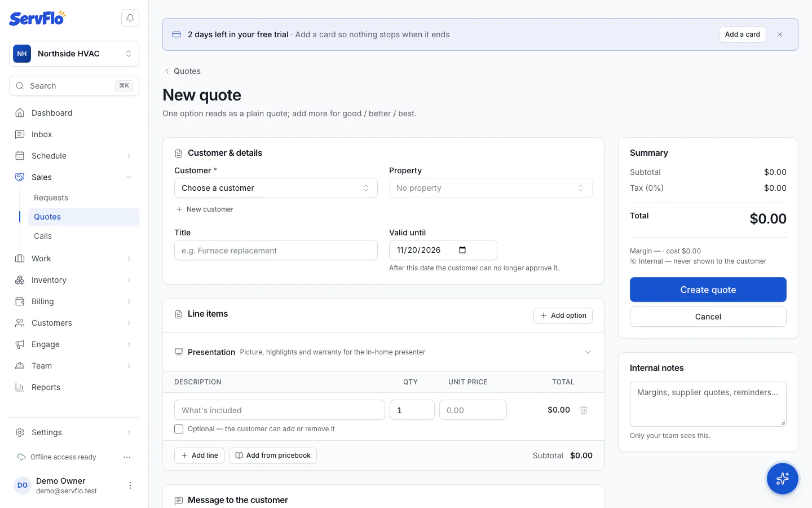Open the Inbox page

point(74,134)
